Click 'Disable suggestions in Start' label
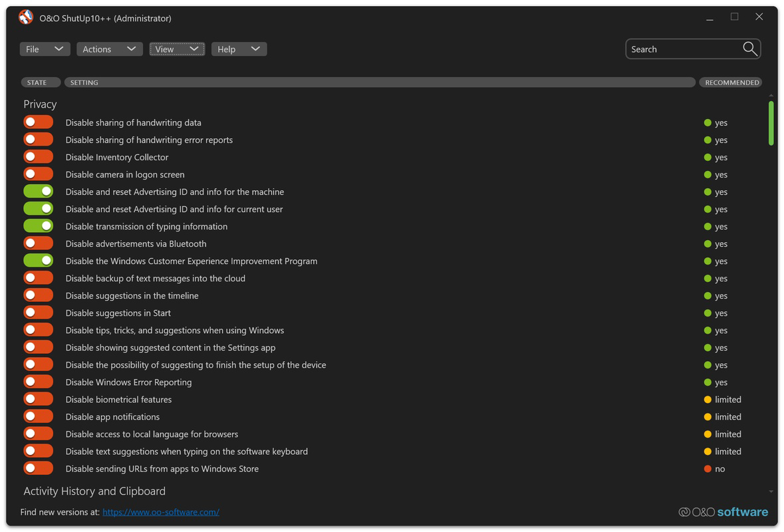The width and height of the screenshot is (784, 532). point(118,313)
